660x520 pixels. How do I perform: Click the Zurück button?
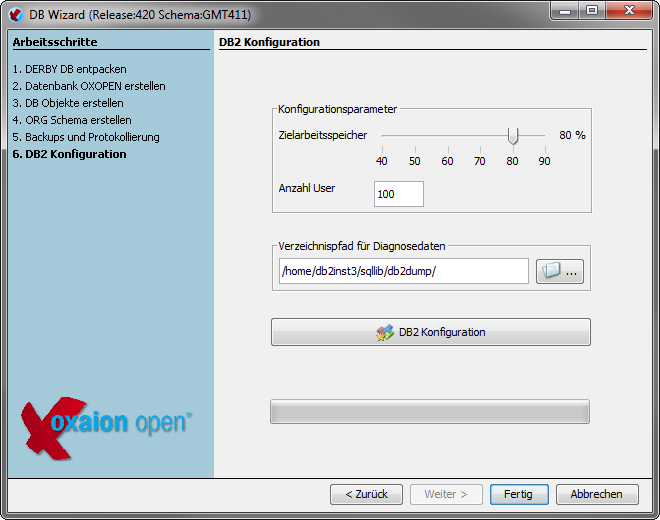[366, 494]
